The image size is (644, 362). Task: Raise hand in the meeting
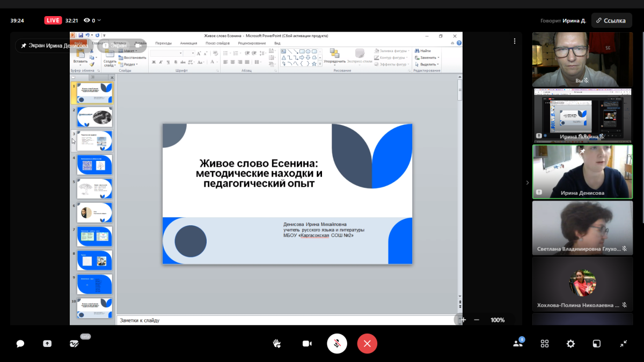coord(277,344)
